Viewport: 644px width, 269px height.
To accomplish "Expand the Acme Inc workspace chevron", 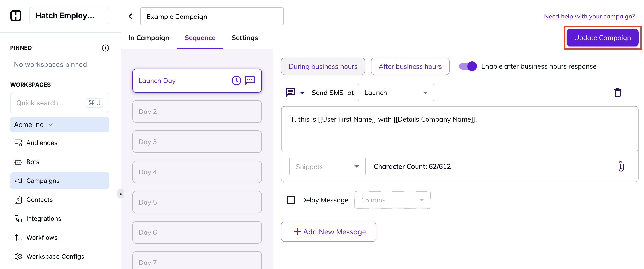I will [x=51, y=124].
